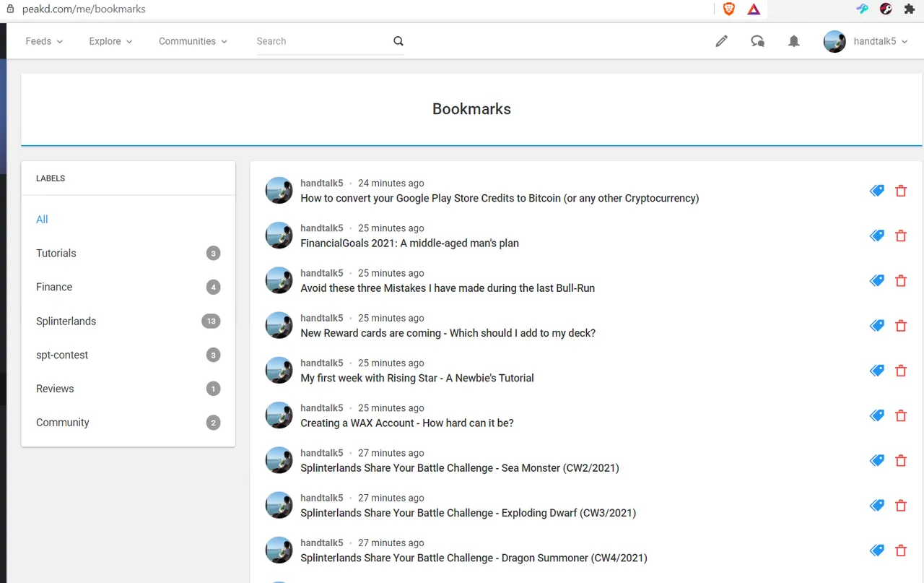Viewport: 924px width, 583px height.
Task: Open Avoid these three Mistakes post
Action: coord(448,288)
